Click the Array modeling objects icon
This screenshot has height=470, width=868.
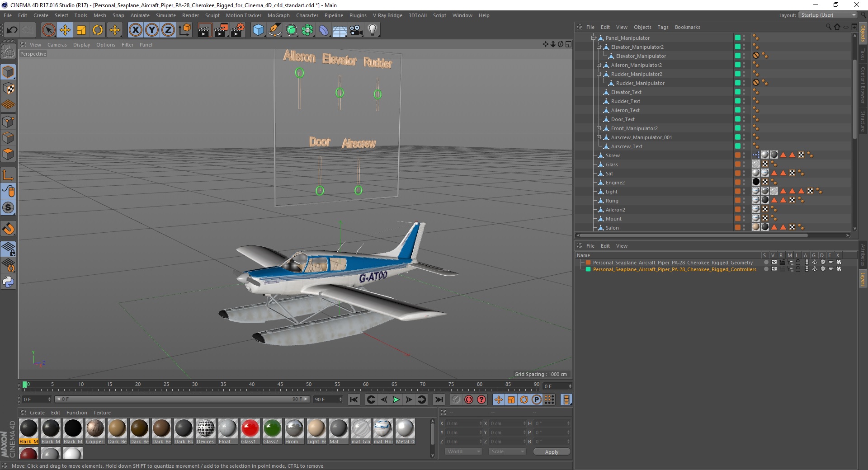pyautogui.click(x=307, y=30)
